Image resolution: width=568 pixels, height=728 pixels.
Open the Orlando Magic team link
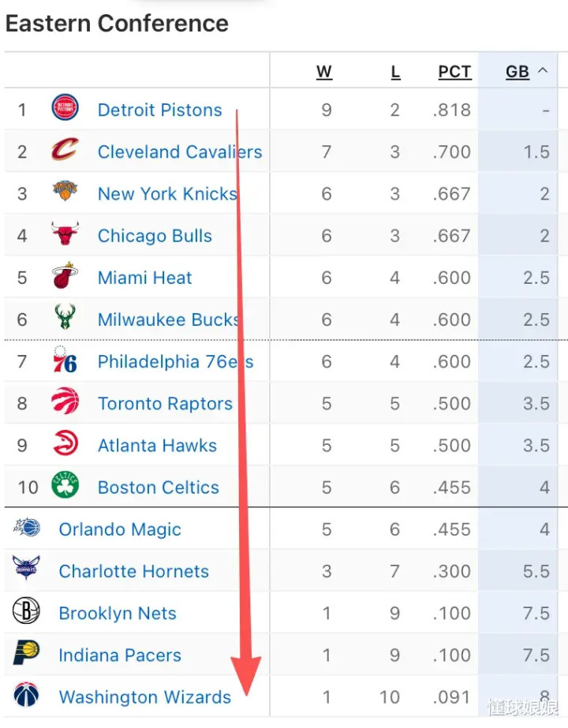[x=120, y=529]
